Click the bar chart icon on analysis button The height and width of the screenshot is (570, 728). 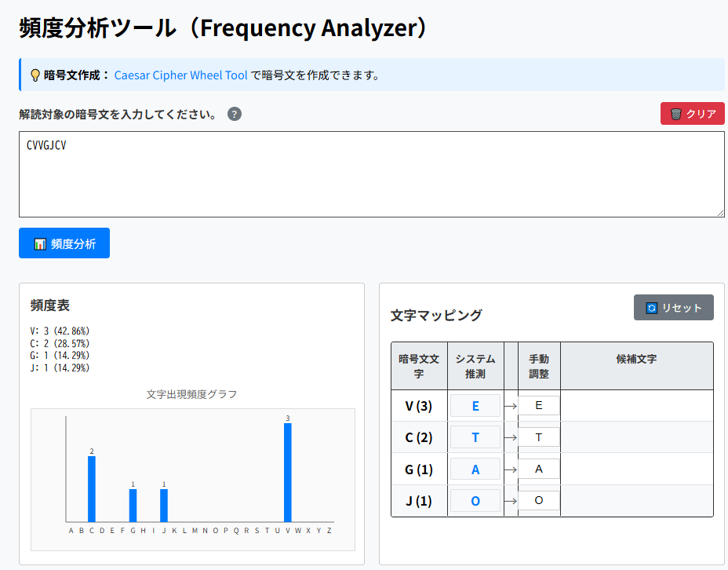pyautogui.click(x=41, y=244)
